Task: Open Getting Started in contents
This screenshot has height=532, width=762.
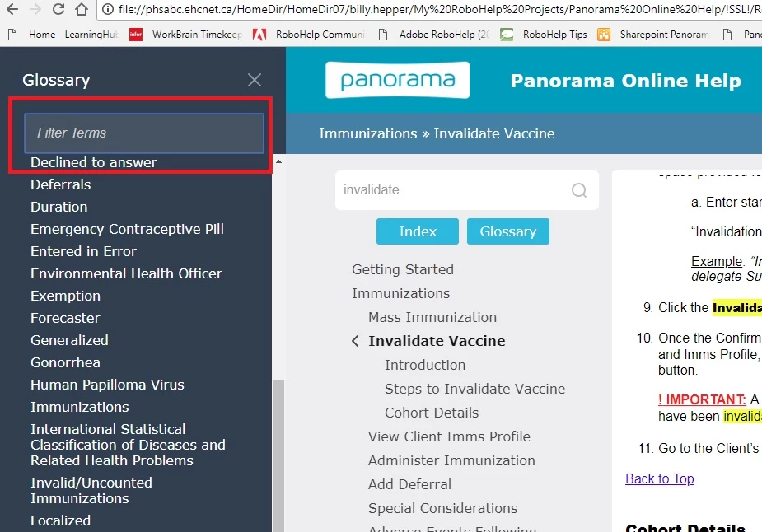Action: (403, 269)
